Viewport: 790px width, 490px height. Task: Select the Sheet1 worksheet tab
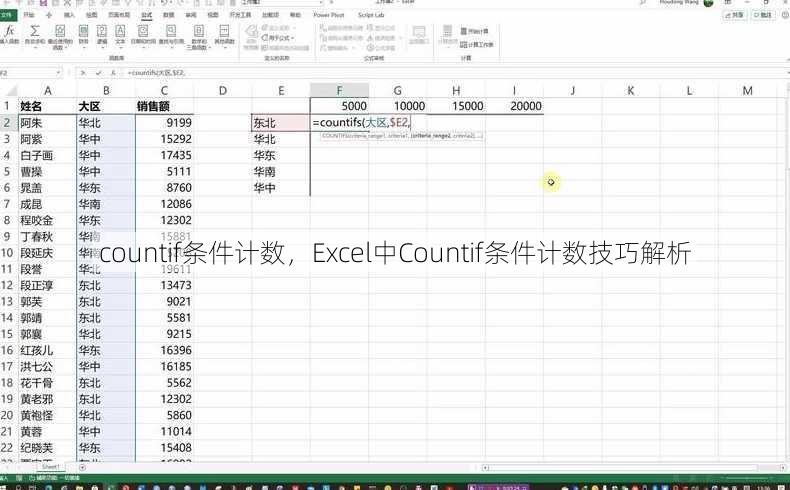point(50,467)
